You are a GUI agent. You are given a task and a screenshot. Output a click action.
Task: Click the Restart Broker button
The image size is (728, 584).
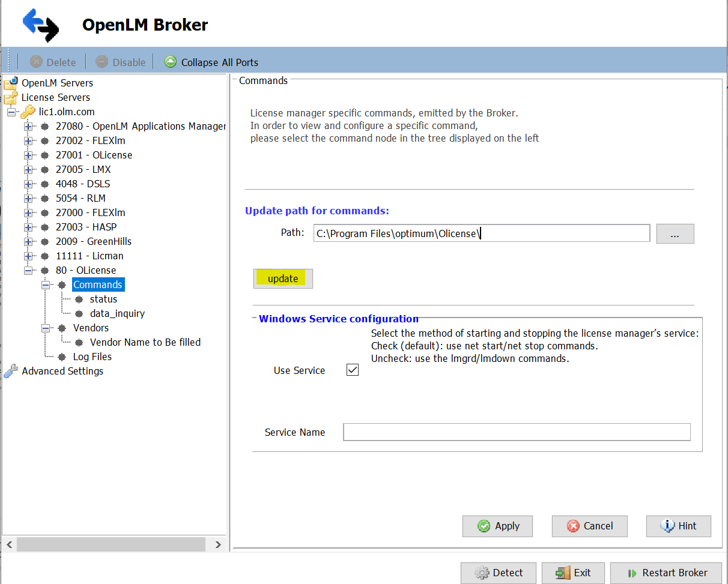pyautogui.click(x=667, y=573)
